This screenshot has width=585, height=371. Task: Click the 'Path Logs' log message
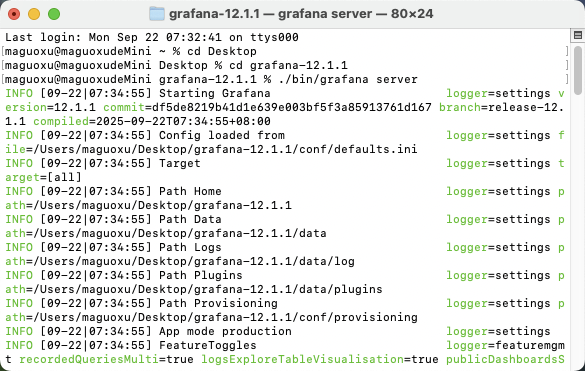pyautogui.click(x=190, y=247)
